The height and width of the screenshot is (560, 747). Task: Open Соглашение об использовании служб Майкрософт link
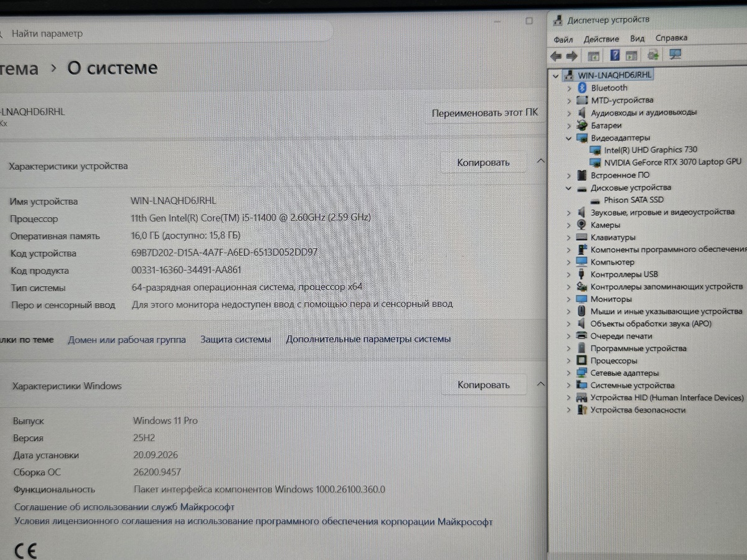click(125, 507)
